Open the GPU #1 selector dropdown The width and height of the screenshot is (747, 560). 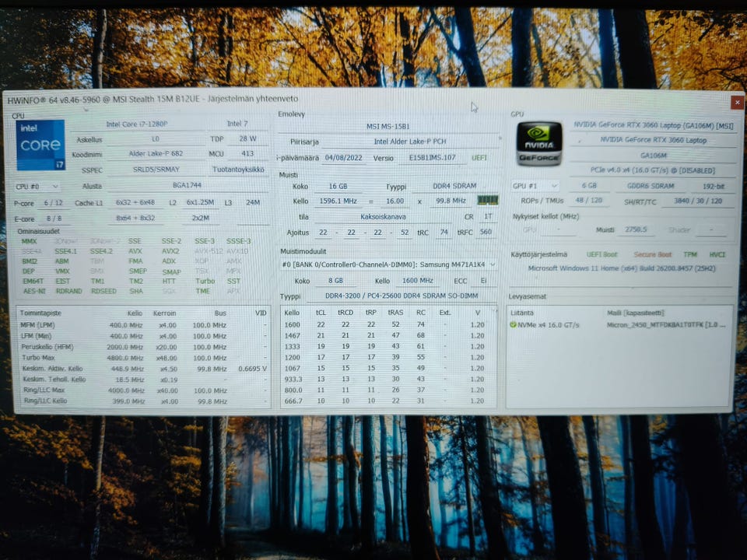click(x=535, y=186)
